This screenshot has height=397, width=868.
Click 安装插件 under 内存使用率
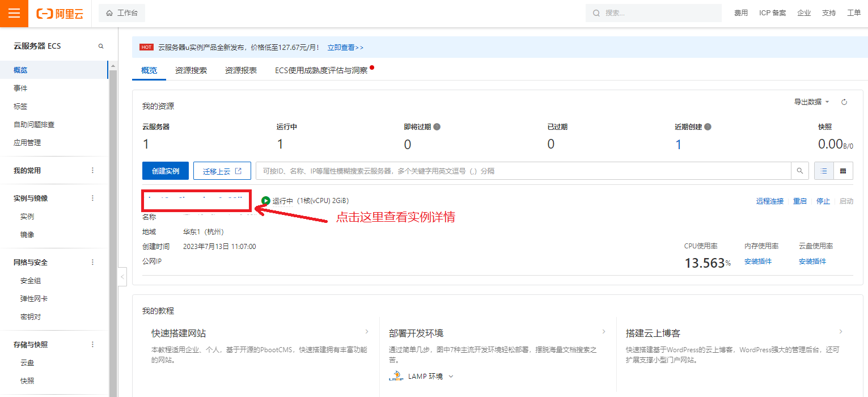(758, 261)
